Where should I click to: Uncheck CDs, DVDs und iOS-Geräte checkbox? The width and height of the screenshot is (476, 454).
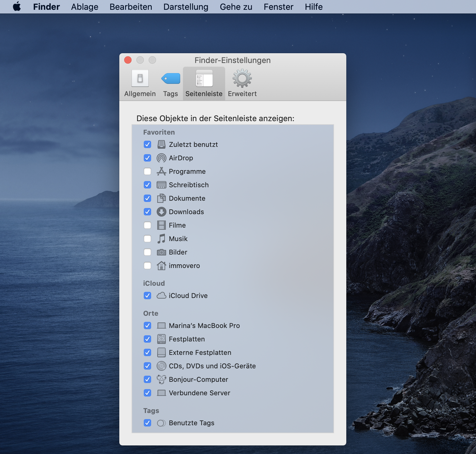[x=147, y=366]
